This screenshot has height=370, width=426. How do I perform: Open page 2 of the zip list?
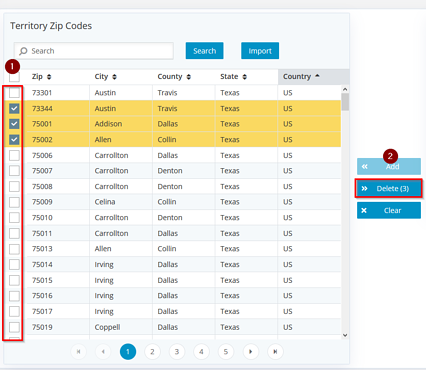click(152, 352)
